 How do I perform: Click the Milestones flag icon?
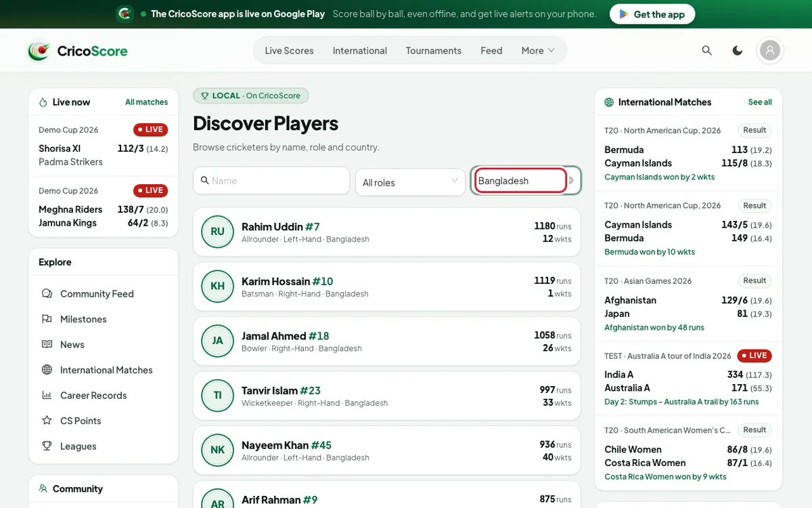pos(47,319)
